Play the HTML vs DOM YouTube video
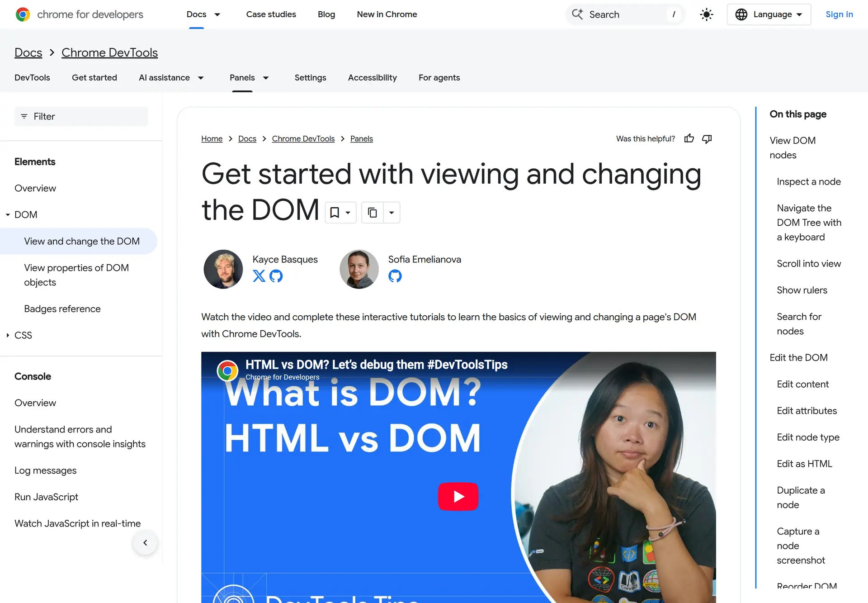 click(458, 496)
